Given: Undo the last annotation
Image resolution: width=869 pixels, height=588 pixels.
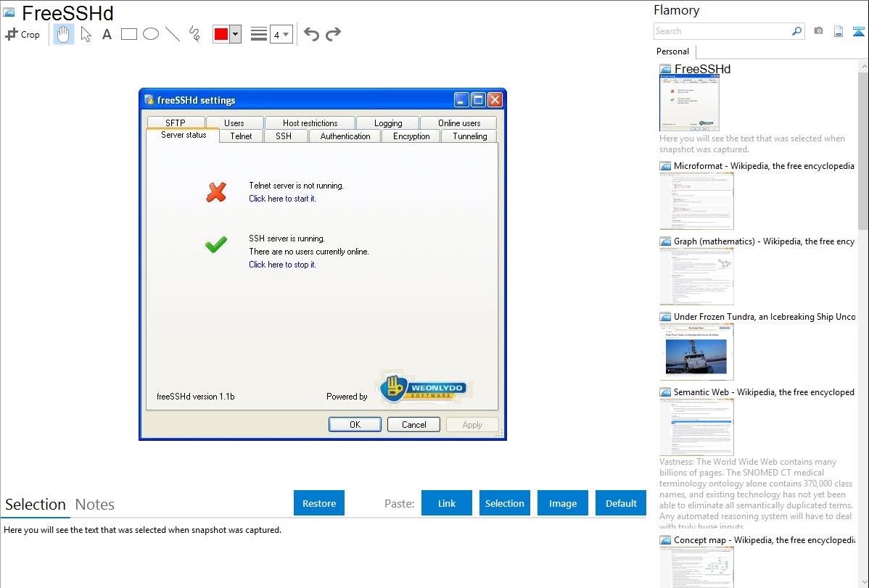Looking at the screenshot, I should click(x=311, y=34).
